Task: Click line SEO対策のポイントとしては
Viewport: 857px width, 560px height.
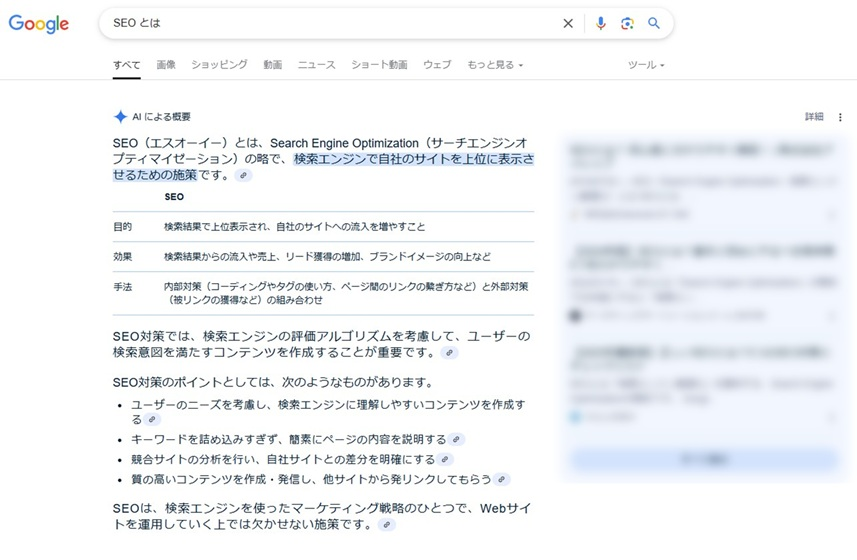Action: [273, 382]
